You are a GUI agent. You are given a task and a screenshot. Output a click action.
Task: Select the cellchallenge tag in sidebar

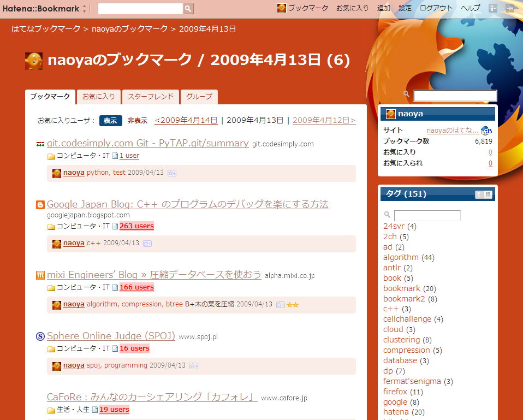pyautogui.click(x=407, y=320)
